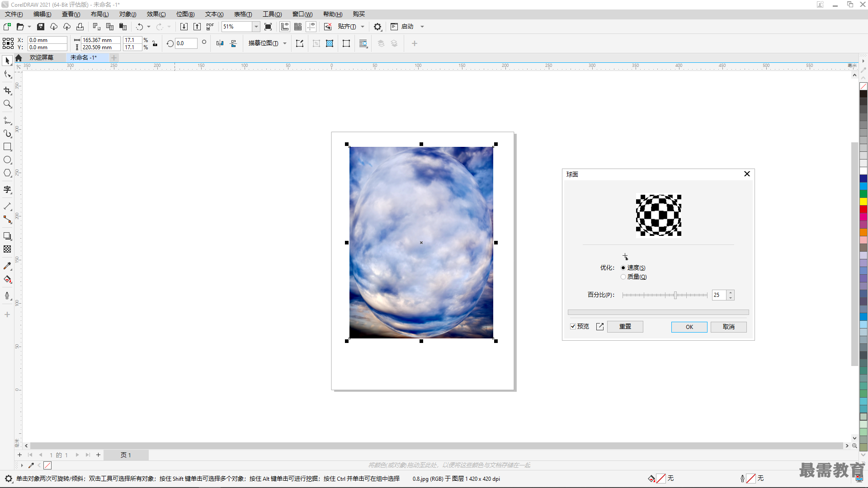Screen dimensions: 868x488
Task: Open the 位图(B) menu
Action: click(185, 14)
